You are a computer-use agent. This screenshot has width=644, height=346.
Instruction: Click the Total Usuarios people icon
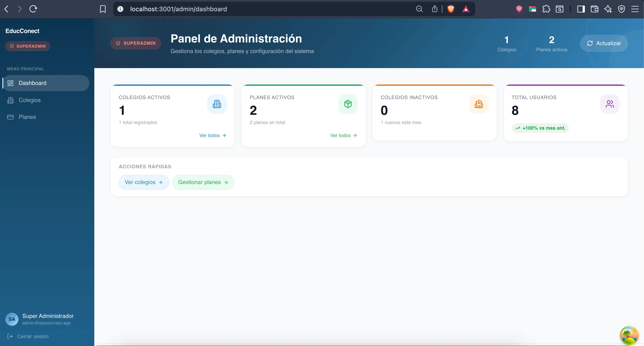point(609,104)
